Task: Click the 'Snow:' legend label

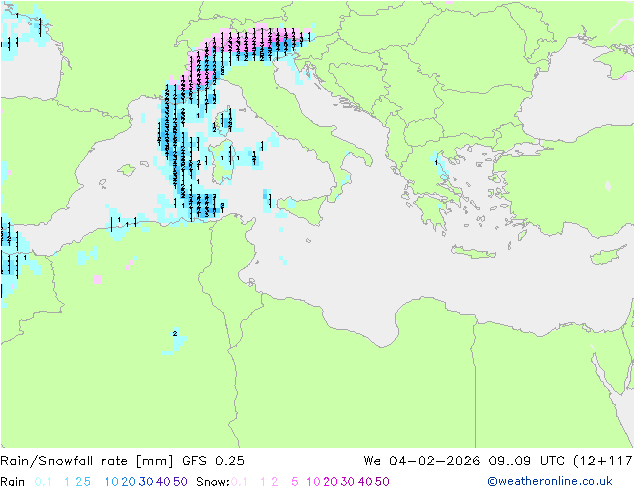Action: (213, 482)
